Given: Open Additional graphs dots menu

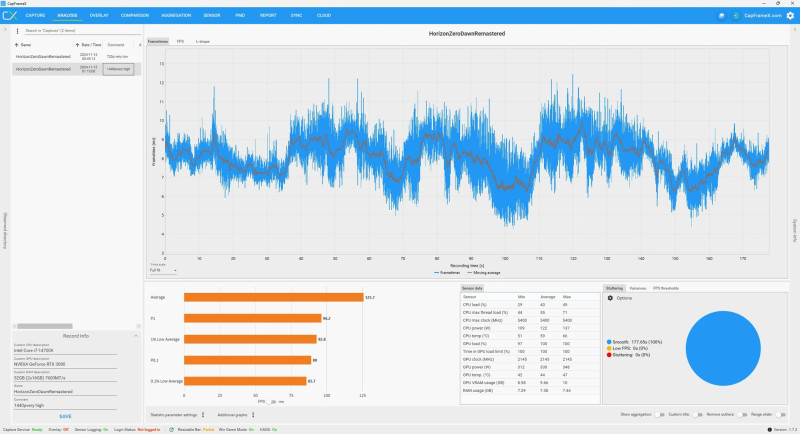Looking at the screenshot, I should pyautogui.click(x=253, y=415).
